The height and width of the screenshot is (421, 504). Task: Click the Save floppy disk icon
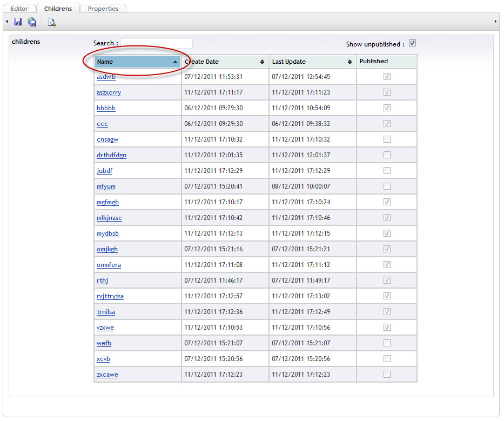(18, 22)
